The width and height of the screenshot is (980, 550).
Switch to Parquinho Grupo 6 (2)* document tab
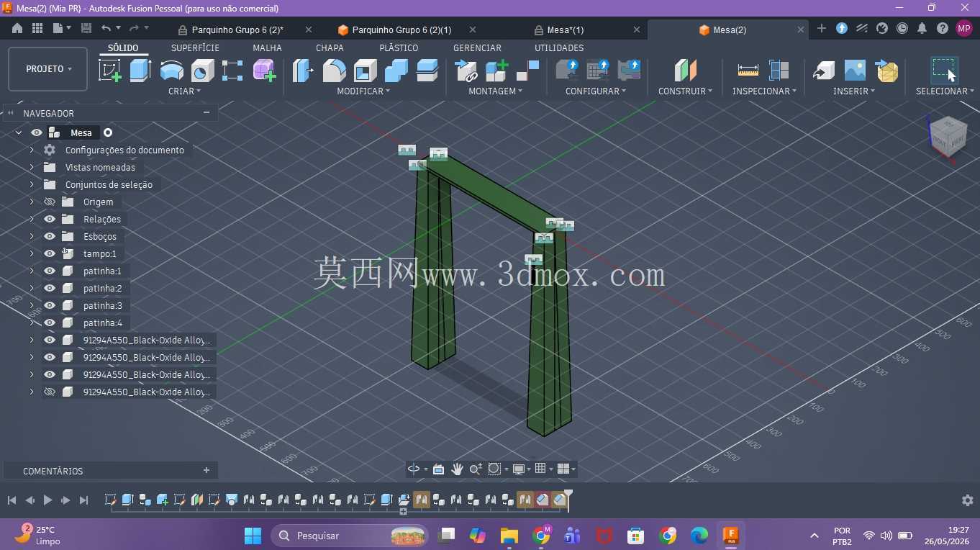237,30
